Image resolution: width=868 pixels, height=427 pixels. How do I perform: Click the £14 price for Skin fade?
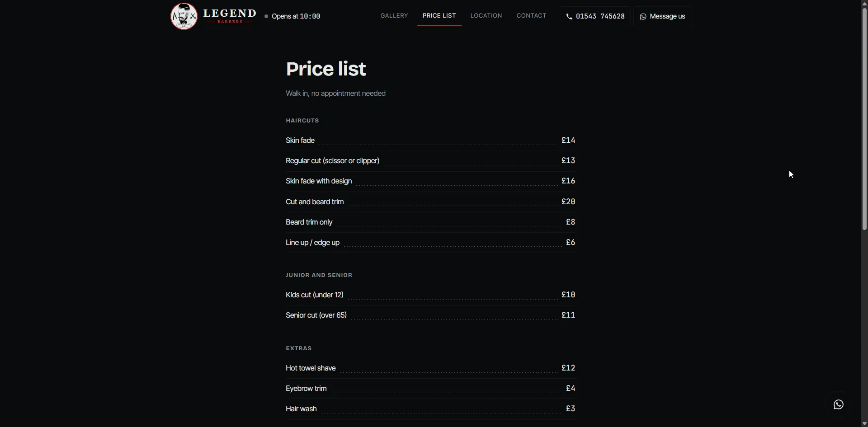(568, 141)
